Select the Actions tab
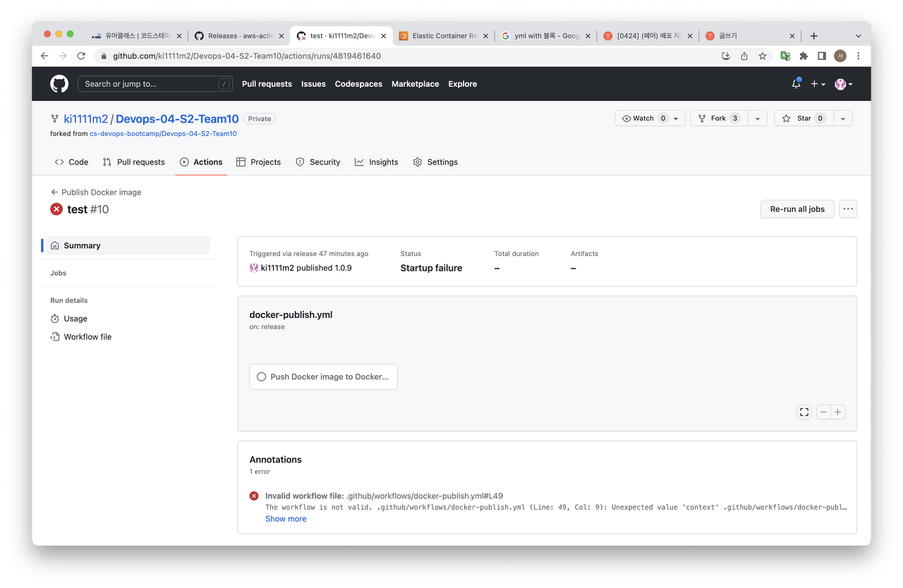 (201, 162)
